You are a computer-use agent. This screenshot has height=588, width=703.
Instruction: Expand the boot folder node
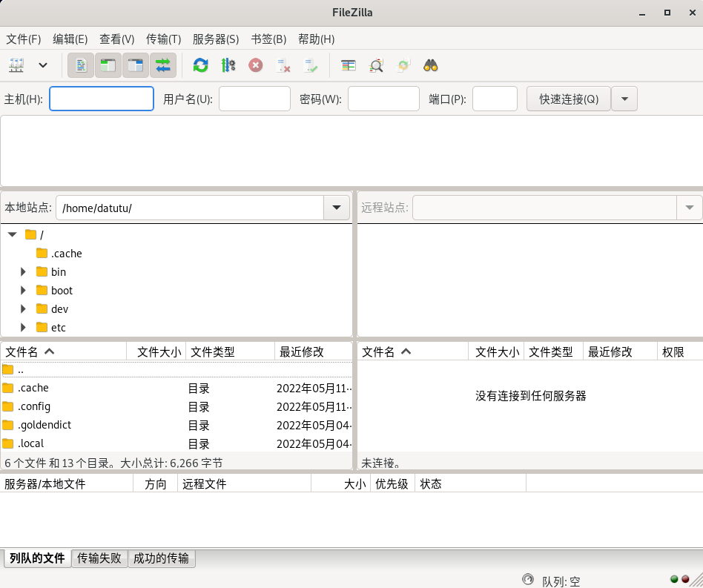click(23, 291)
